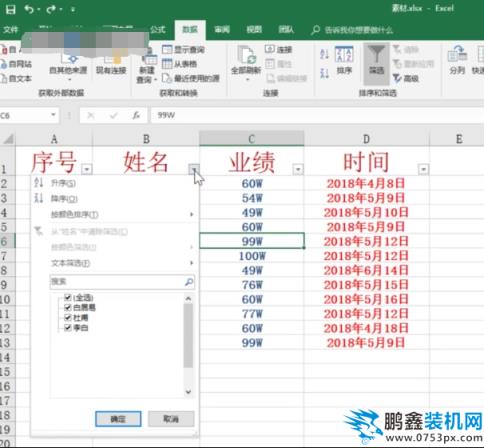Click the Sort Z-A descending icon in ribbon
Image resolution: width=484 pixels, height=448 pixels.
point(324,73)
